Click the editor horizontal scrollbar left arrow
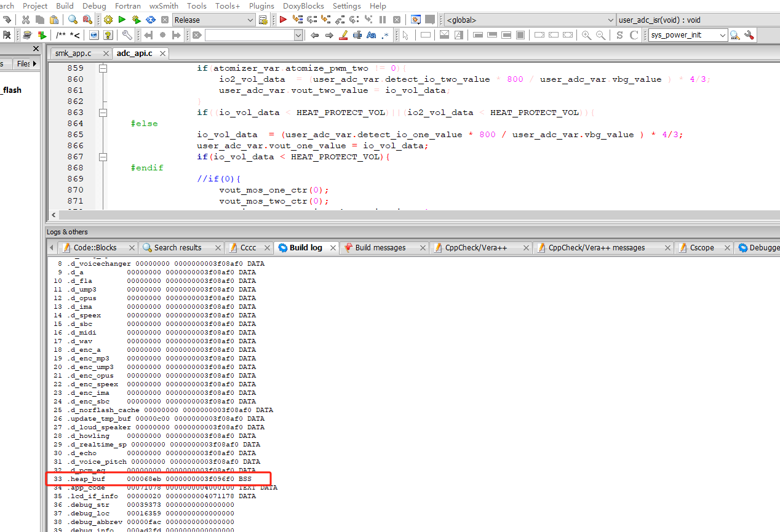 pyautogui.click(x=54, y=215)
